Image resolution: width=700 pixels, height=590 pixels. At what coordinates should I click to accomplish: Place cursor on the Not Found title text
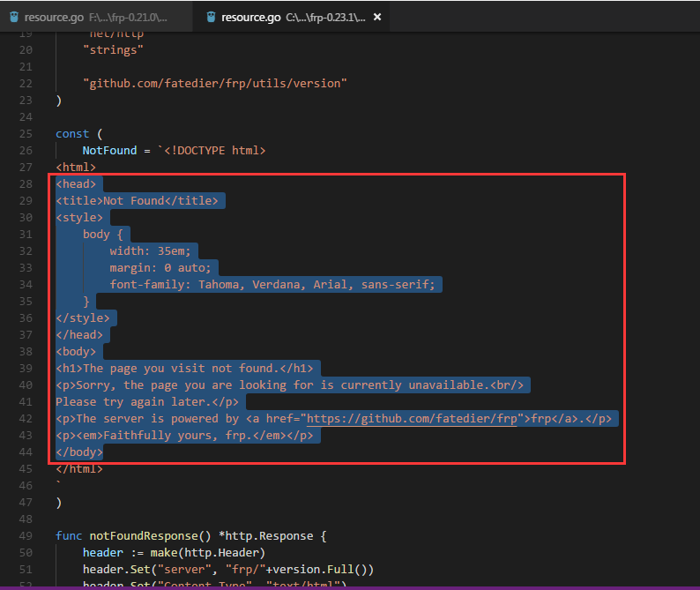[x=134, y=201]
